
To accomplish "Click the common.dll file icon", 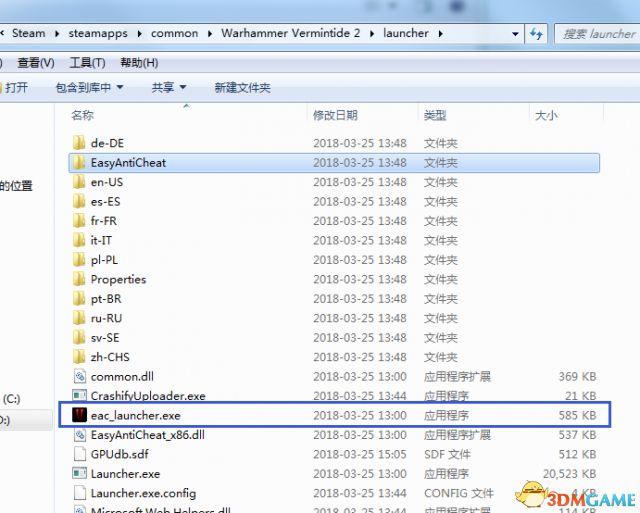I will click(x=80, y=376).
